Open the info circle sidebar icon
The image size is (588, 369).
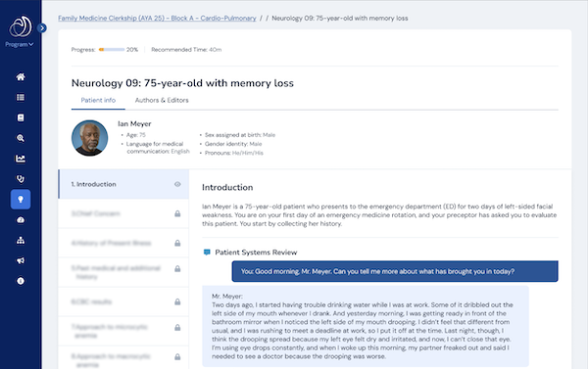tap(21, 281)
